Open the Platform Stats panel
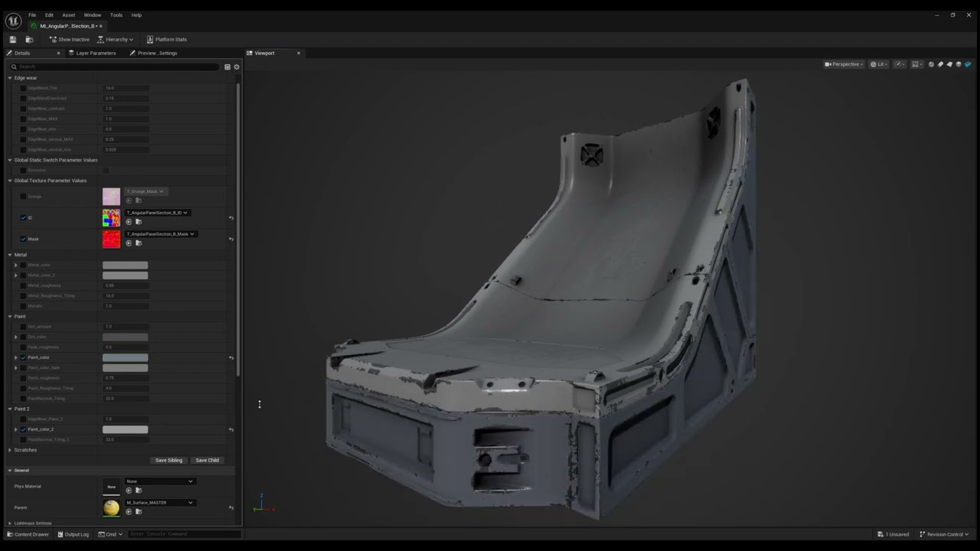Image resolution: width=980 pixels, height=551 pixels. tap(167, 39)
